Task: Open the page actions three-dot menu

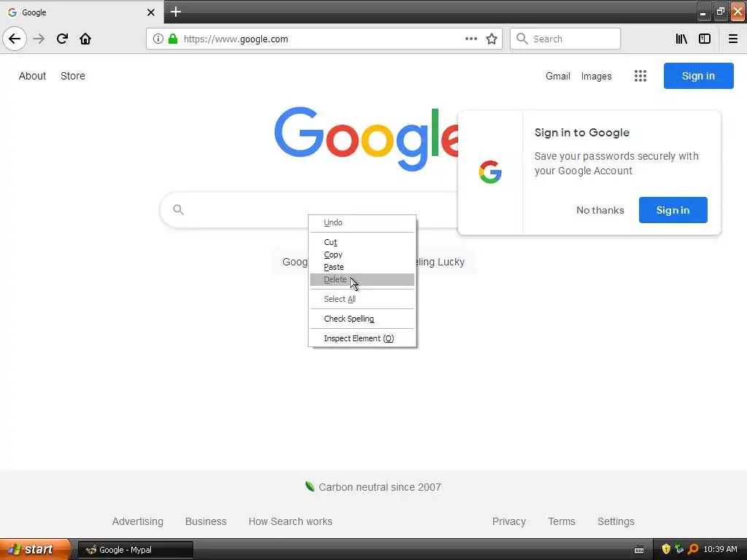Action: pos(471,39)
